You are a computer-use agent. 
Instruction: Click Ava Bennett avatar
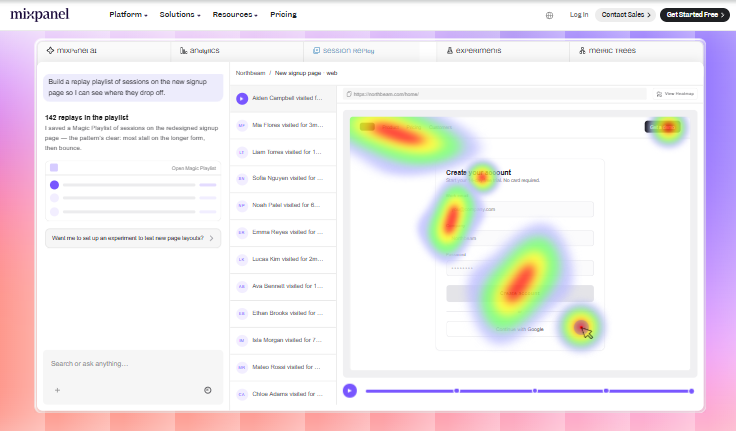(242, 286)
